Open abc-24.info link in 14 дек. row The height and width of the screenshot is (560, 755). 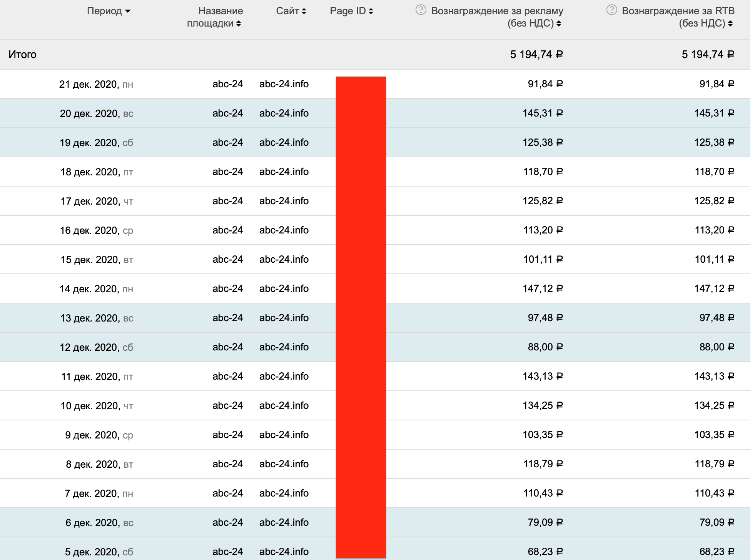pos(284,288)
